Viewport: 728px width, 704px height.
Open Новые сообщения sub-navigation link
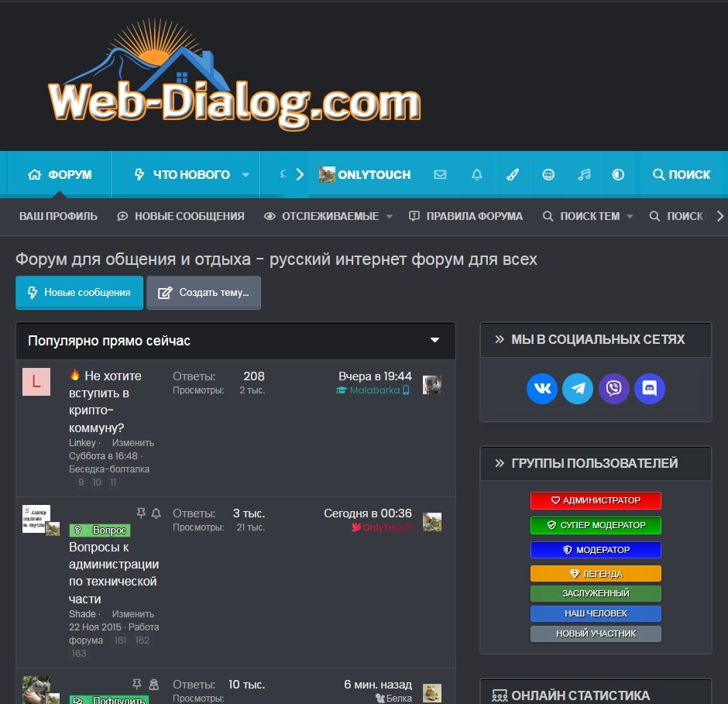tap(180, 216)
